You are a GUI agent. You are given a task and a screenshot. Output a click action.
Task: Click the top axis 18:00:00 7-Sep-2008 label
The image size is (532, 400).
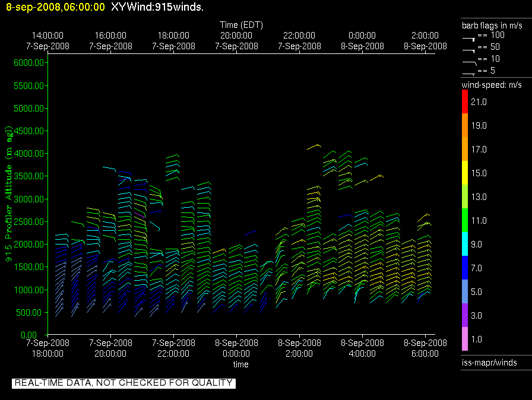coord(173,41)
